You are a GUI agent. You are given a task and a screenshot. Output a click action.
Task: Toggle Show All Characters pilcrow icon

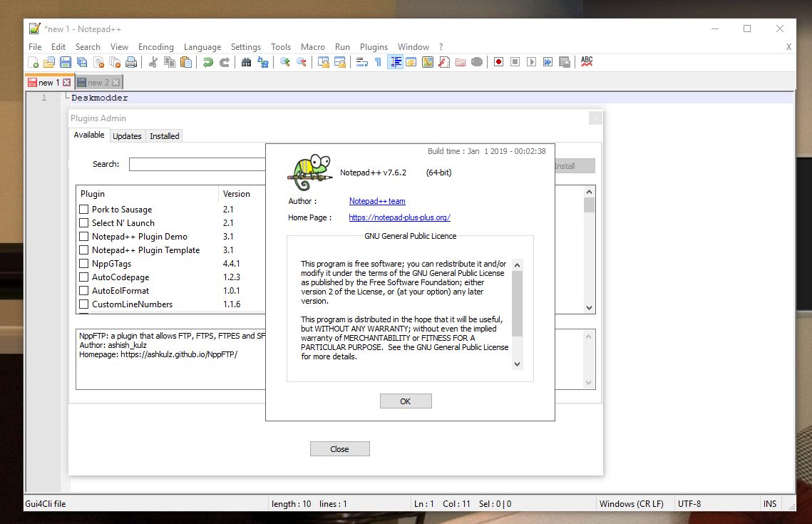click(x=379, y=62)
